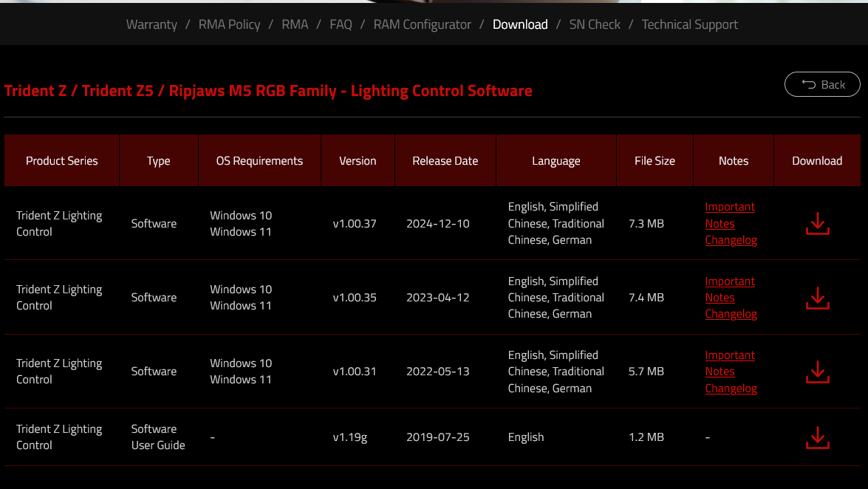Select the version text v1.00.37
This screenshot has width=868, height=489.
pos(355,224)
